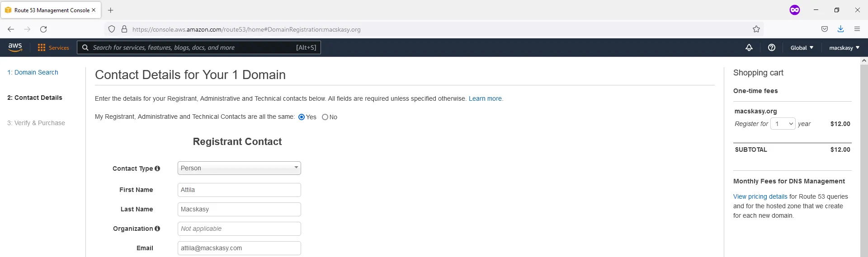This screenshot has width=868, height=257.
Task: Focus the Organization field
Action: point(239,229)
